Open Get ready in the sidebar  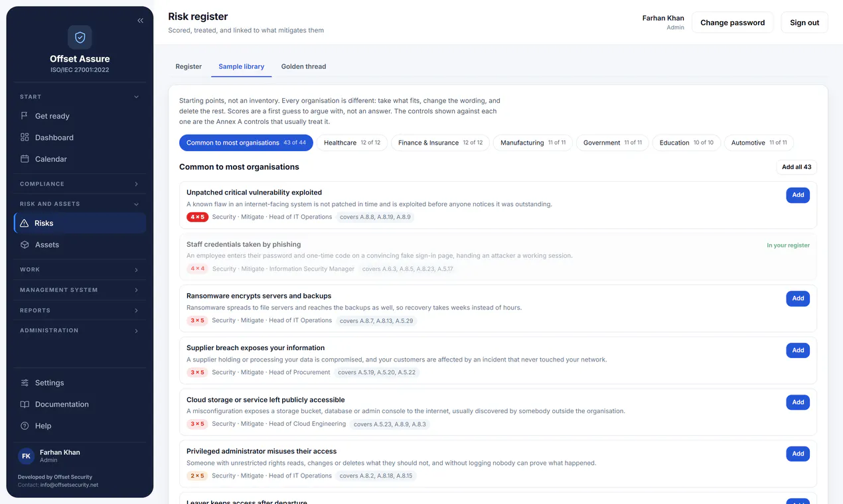tap(80, 116)
